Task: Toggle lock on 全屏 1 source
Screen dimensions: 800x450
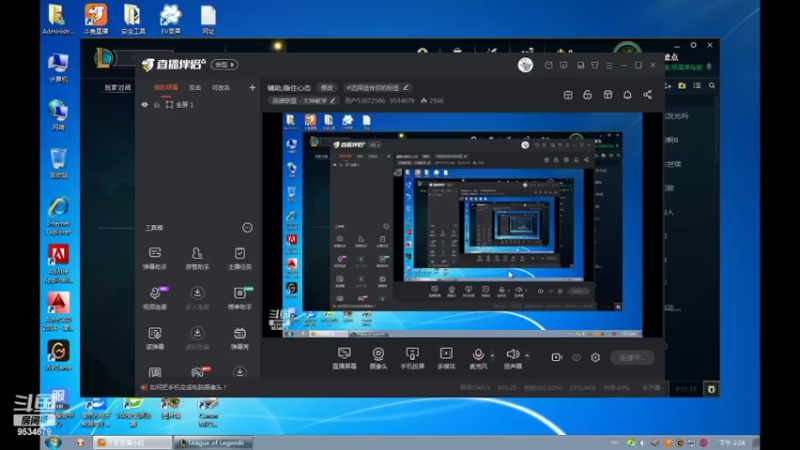Action: (157, 105)
